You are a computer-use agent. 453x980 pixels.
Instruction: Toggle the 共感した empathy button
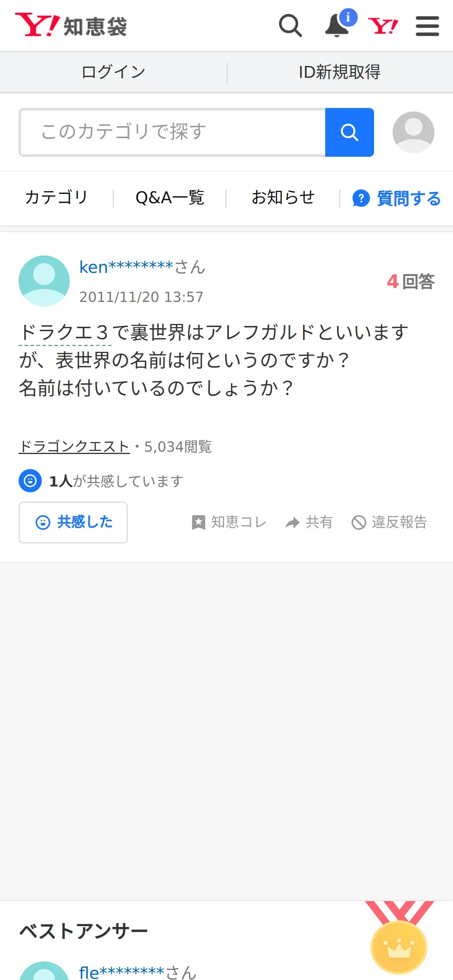click(73, 523)
